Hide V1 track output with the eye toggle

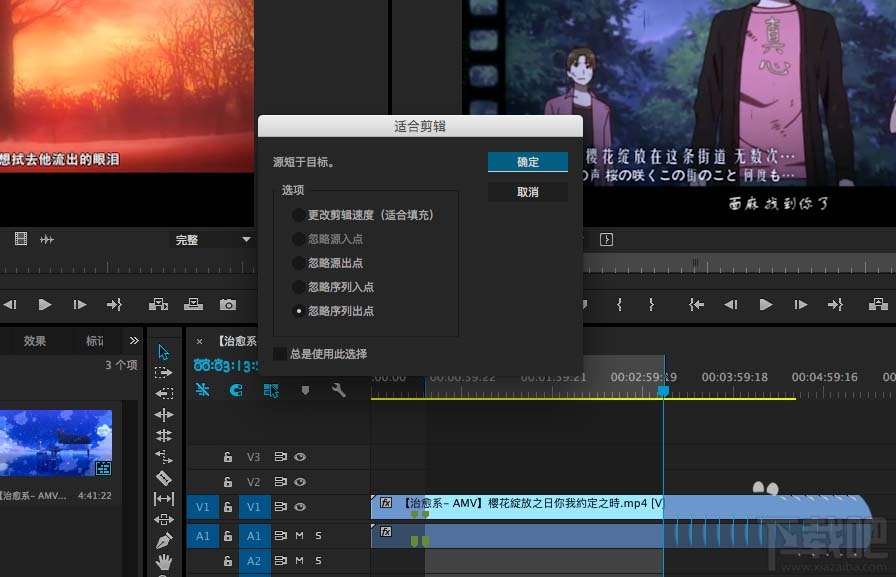click(299, 507)
